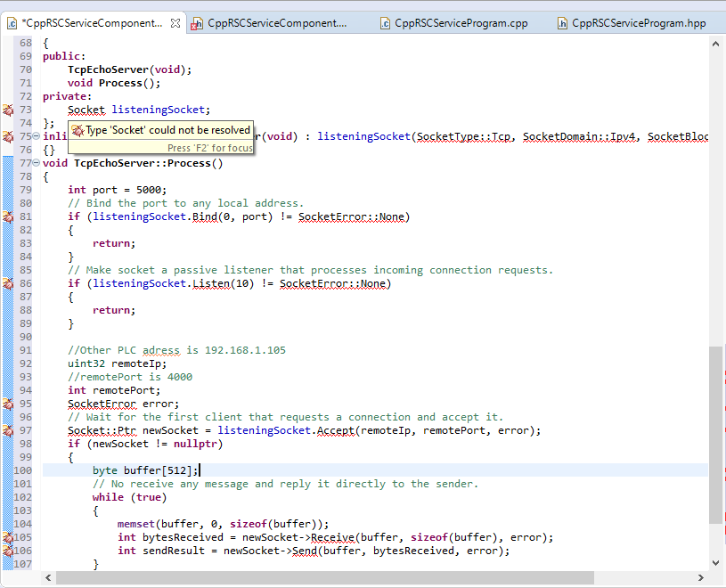This screenshot has width=726, height=588.
Task: Click the horizontal scrollbar thumb
Action: pyautogui.click(x=325, y=578)
